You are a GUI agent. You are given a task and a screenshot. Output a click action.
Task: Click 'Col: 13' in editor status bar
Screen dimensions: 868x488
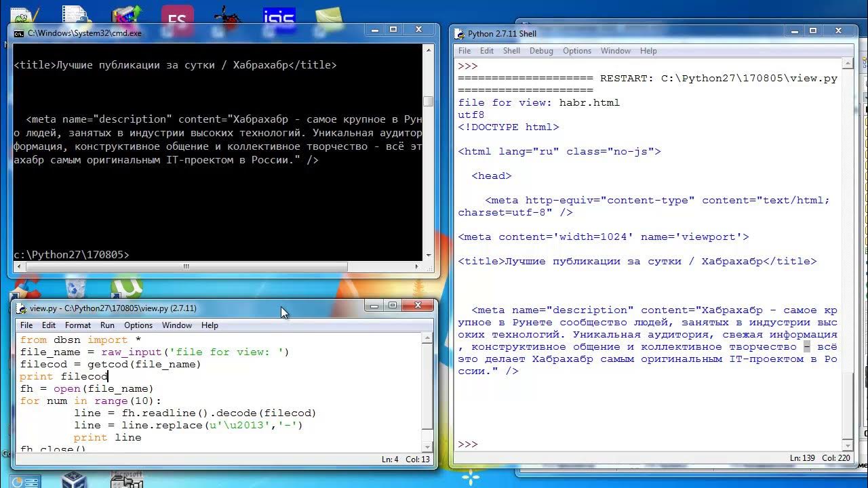[x=418, y=460]
